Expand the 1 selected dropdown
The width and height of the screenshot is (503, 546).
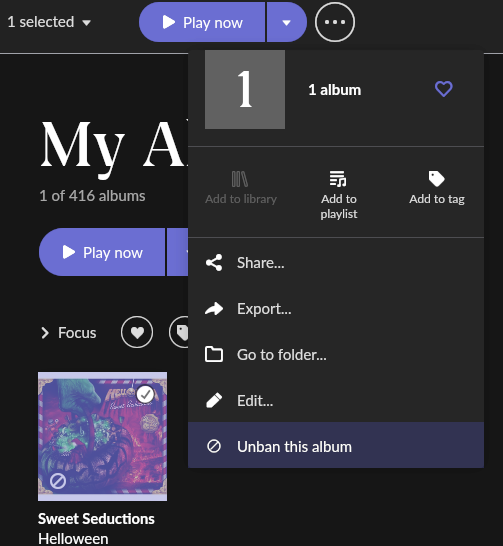point(49,22)
